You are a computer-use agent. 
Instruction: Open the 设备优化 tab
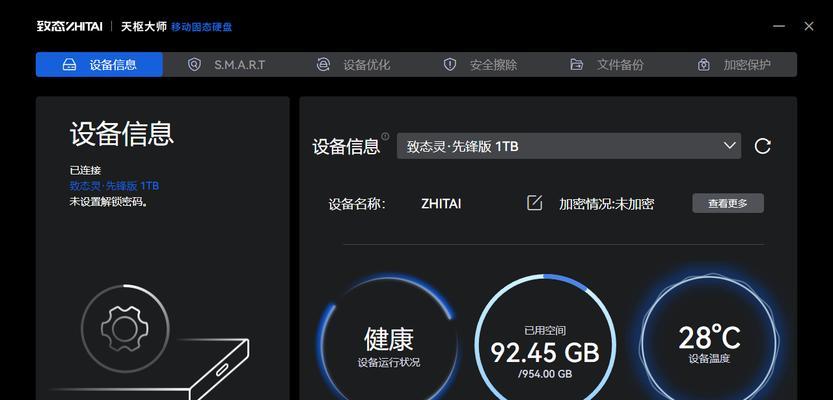[353, 65]
